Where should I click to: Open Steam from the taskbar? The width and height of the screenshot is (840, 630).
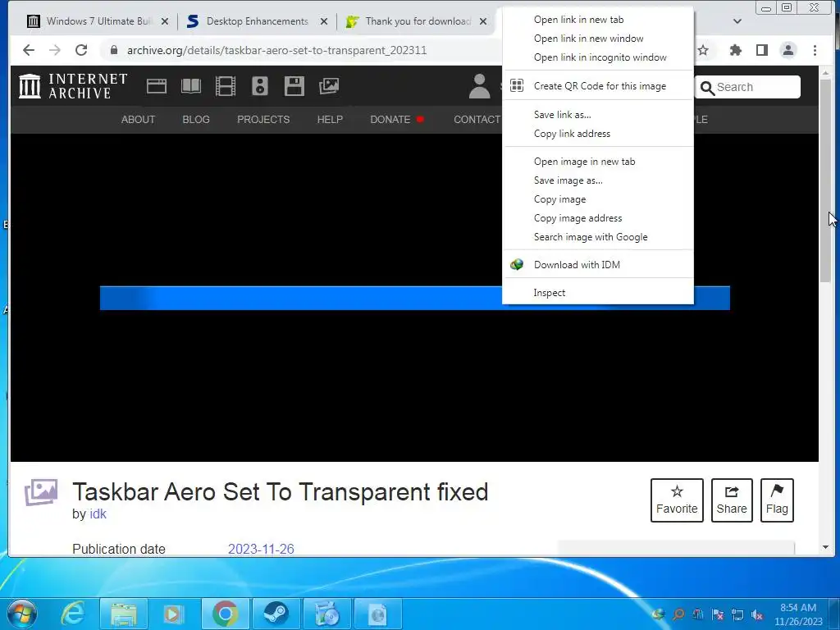tap(276, 614)
